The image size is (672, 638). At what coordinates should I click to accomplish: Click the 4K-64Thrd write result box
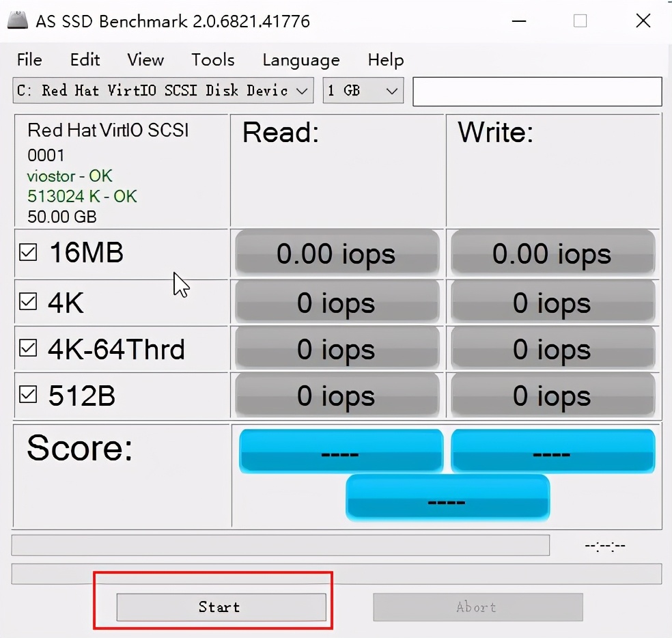[553, 348]
